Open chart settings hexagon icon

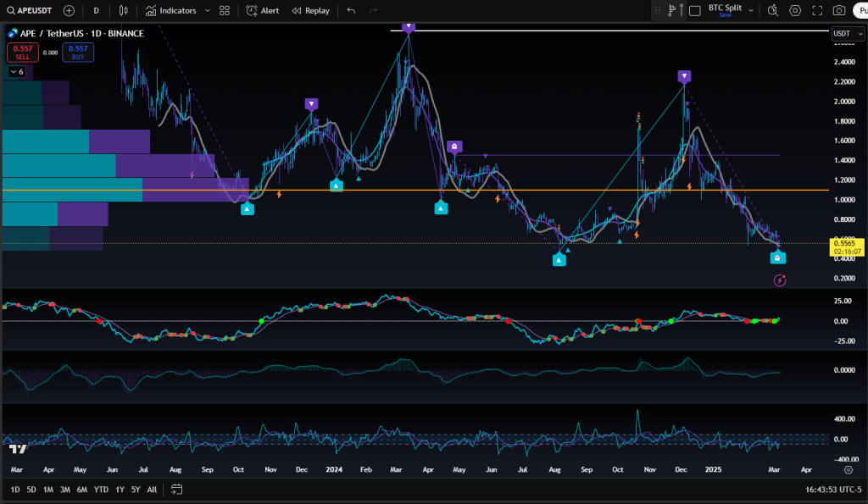click(795, 10)
